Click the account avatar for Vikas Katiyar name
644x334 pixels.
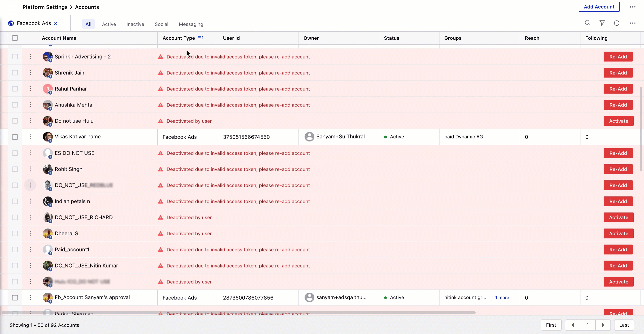point(47,137)
